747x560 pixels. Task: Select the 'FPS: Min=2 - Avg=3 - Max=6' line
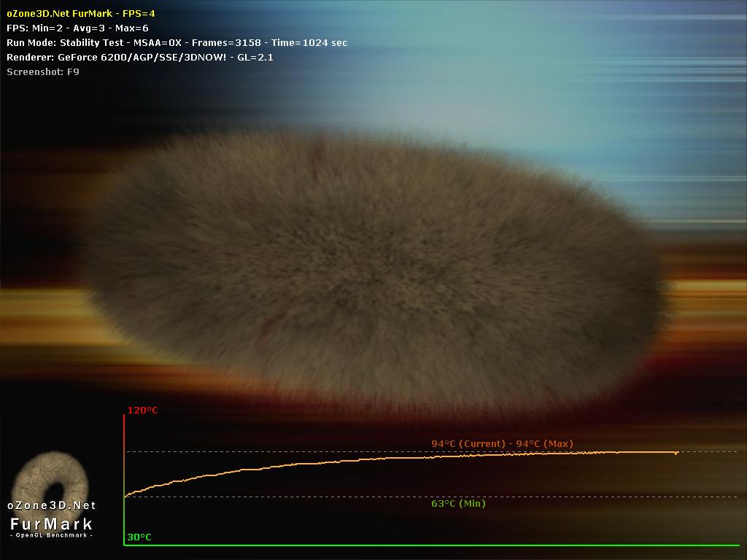click(x=77, y=28)
